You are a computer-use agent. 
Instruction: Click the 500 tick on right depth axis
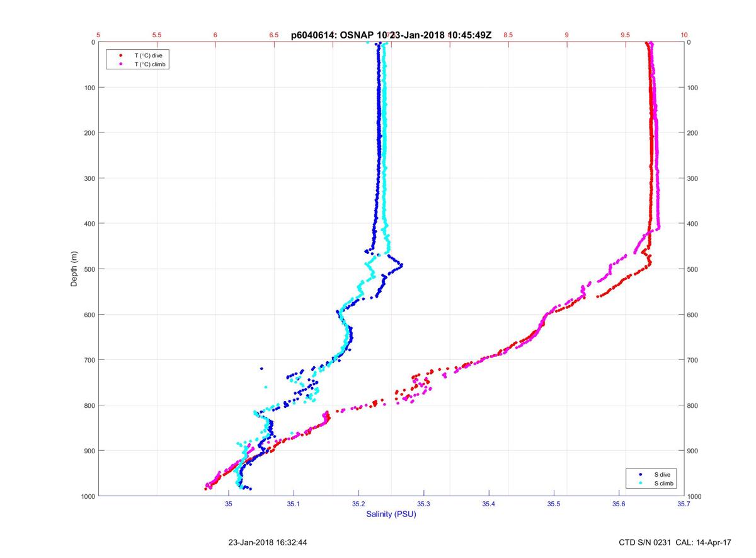point(693,269)
